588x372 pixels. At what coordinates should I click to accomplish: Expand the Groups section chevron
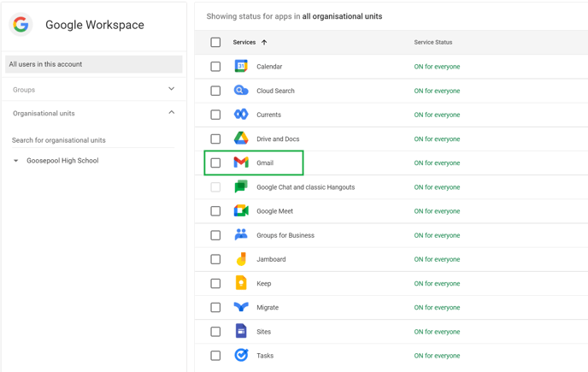pyautogui.click(x=172, y=89)
